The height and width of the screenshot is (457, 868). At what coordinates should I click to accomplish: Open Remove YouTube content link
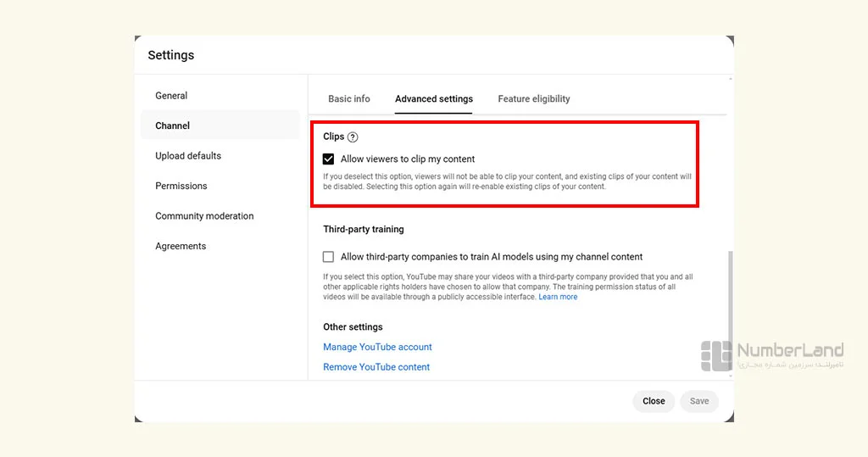376,367
